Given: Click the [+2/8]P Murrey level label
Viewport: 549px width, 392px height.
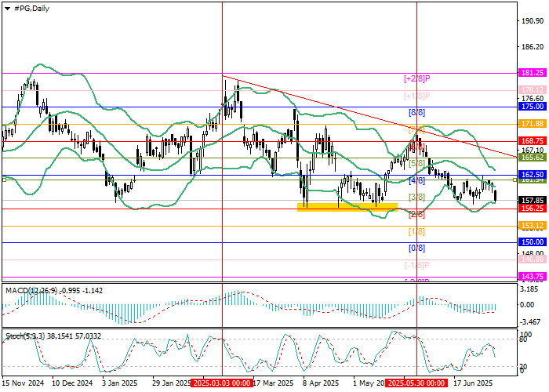Looking at the screenshot, I should [x=416, y=78].
